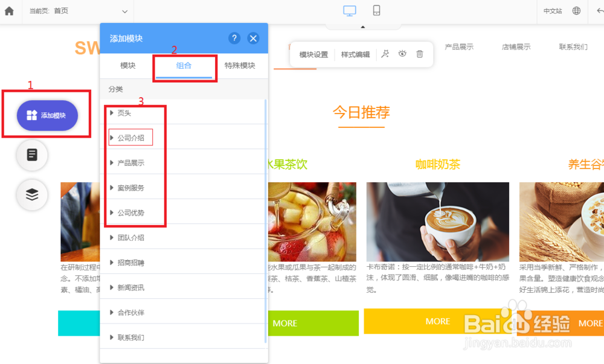The height and width of the screenshot is (364, 604).
Task: Toggle the eye visibility icon
Action: point(402,54)
